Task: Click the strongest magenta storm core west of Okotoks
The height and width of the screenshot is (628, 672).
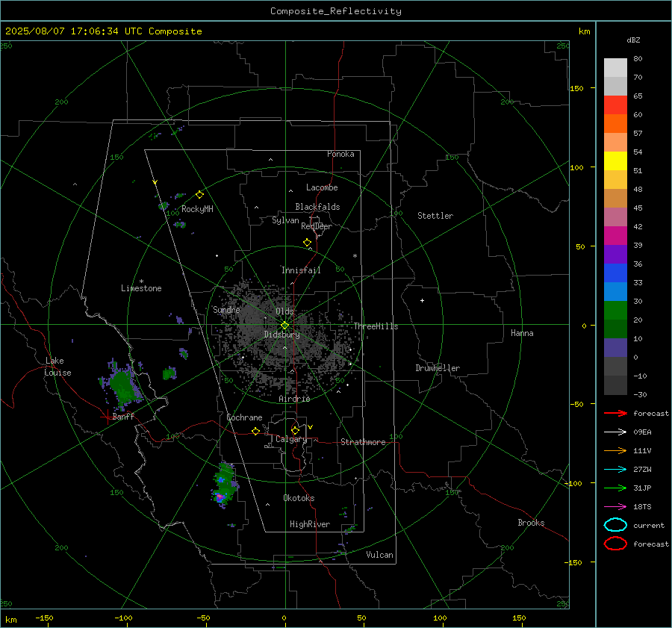Action: [x=220, y=497]
